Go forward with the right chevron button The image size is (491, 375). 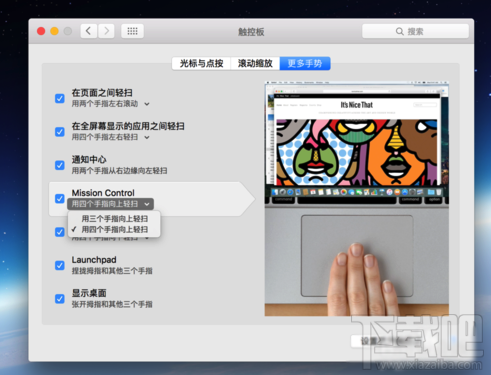[x=106, y=31]
